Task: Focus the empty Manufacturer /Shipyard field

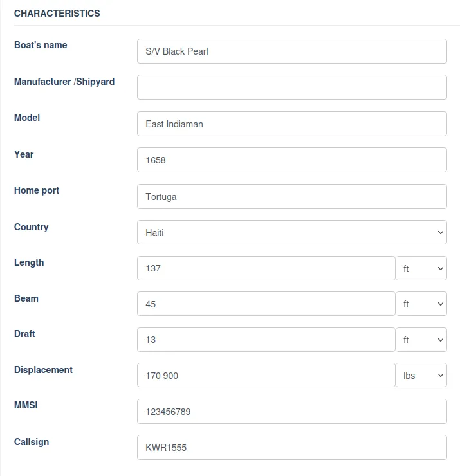Action: (x=292, y=87)
